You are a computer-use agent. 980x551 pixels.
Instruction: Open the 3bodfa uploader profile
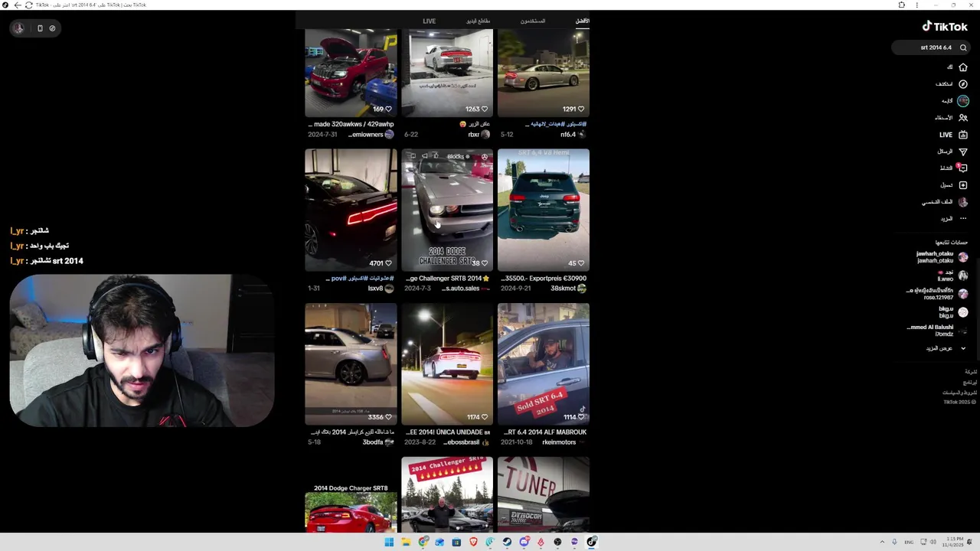pyautogui.click(x=378, y=442)
